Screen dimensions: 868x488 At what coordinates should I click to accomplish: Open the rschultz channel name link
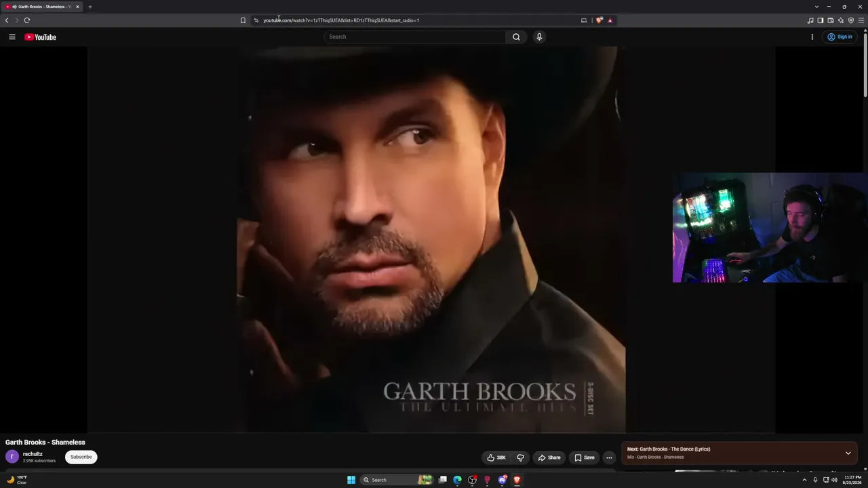pos(33,454)
